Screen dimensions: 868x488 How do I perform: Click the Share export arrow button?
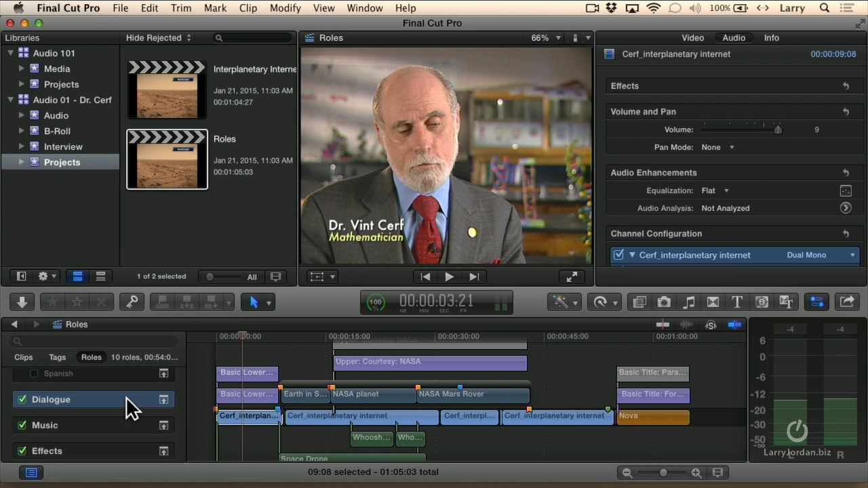(847, 302)
